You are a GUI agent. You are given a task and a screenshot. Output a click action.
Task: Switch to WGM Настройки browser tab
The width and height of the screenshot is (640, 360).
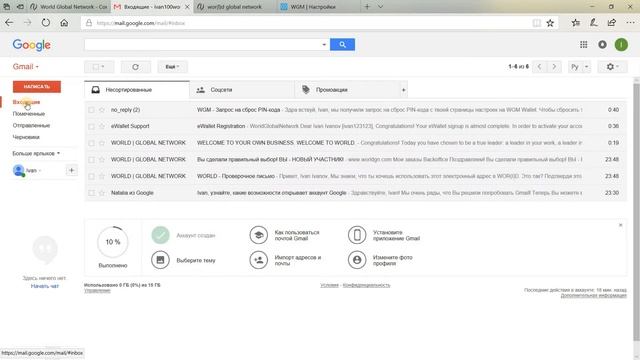pyautogui.click(x=319, y=7)
